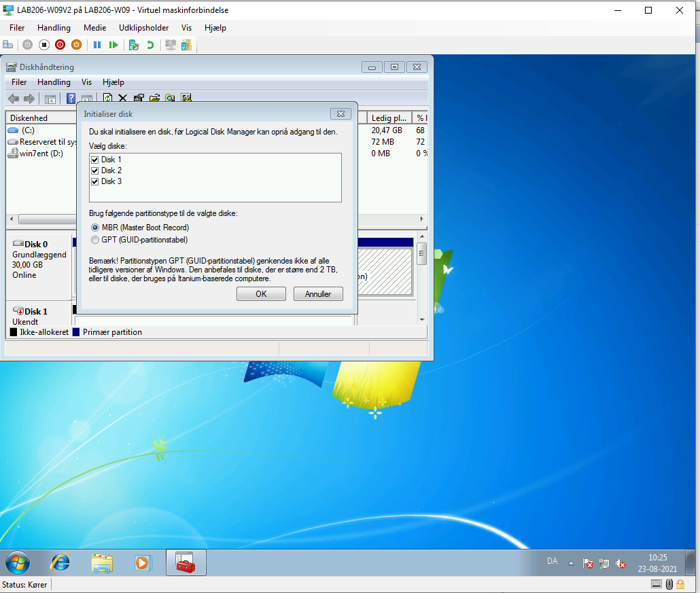Go back in Diskhåndtering toolbar
The image size is (700, 593).
click(x=14, y=98)
